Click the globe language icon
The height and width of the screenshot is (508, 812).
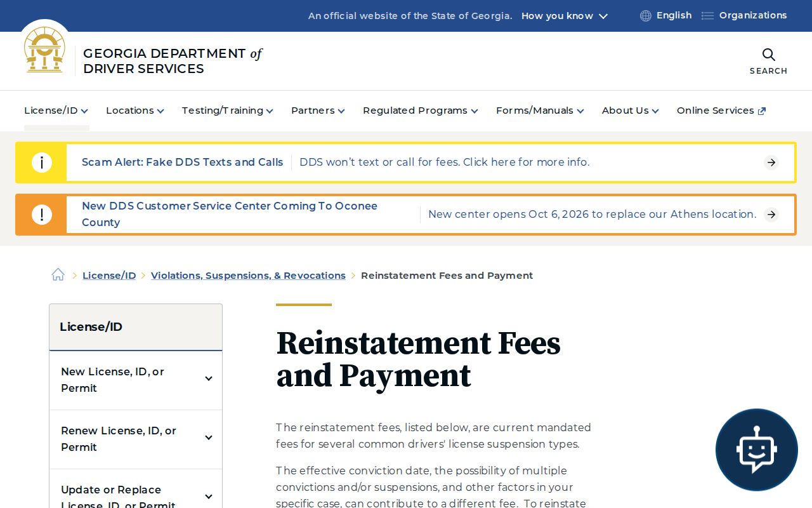tap(646, 16)
